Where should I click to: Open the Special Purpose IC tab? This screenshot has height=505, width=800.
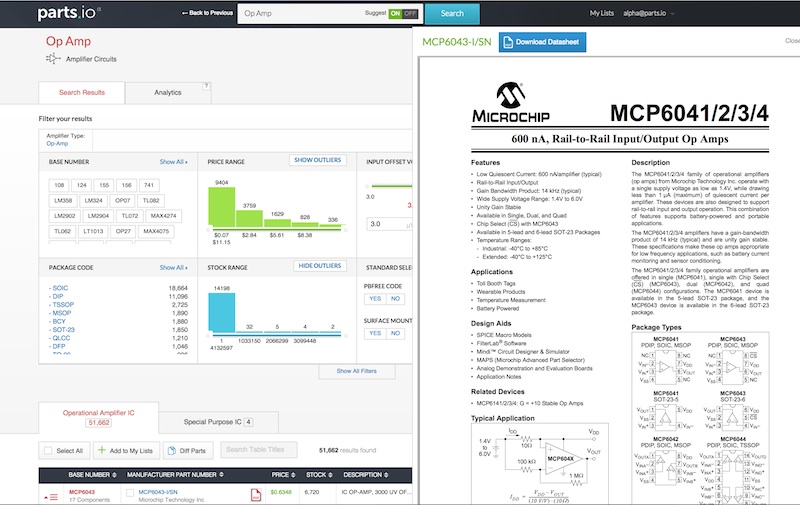click(218, 422)
